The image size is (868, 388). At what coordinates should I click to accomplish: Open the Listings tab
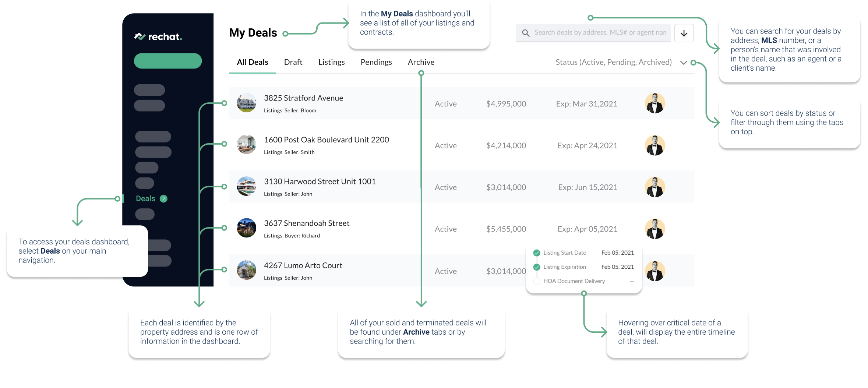331,62
